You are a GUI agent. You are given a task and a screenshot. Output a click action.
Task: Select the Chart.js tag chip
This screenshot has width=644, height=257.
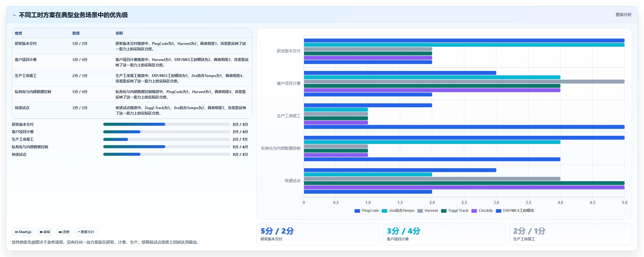point(23,232)
